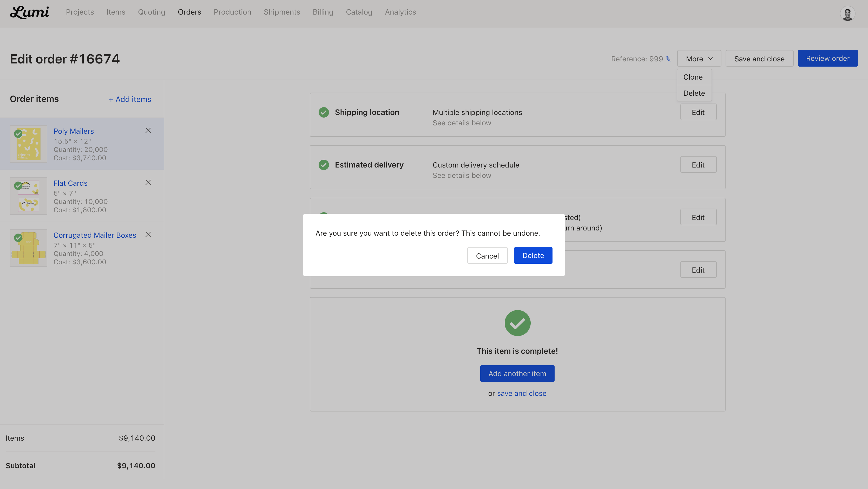Click the Lumi logo
This screenshot has width=868, height=489.
tap(30, 12)
